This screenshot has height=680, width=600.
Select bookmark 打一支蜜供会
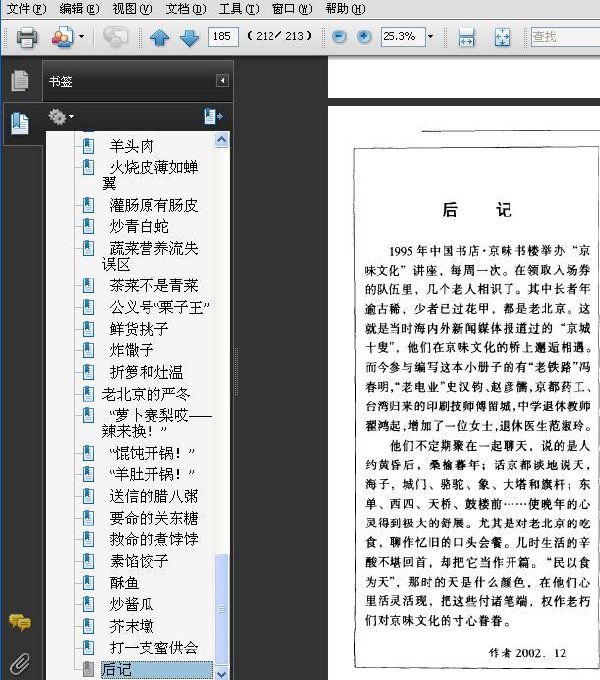pyautogui.click(x=153, y=647)
